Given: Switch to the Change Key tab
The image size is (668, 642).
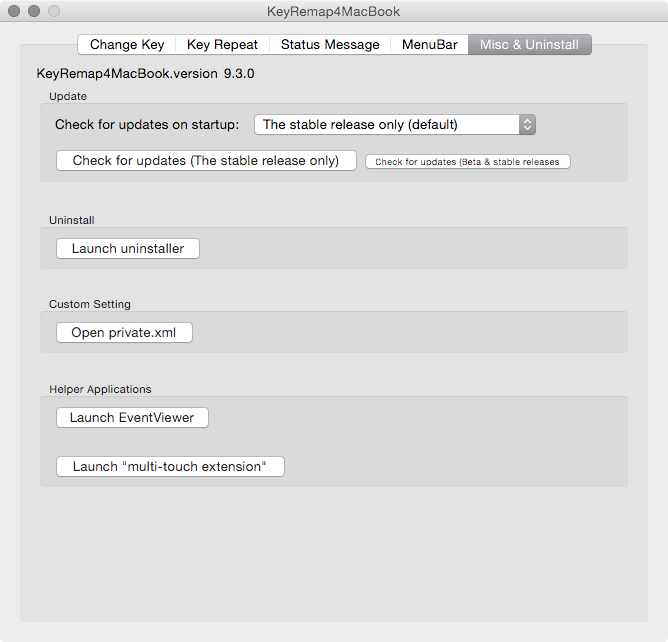Looking at the screenshot, I should [x=127, y=45].
